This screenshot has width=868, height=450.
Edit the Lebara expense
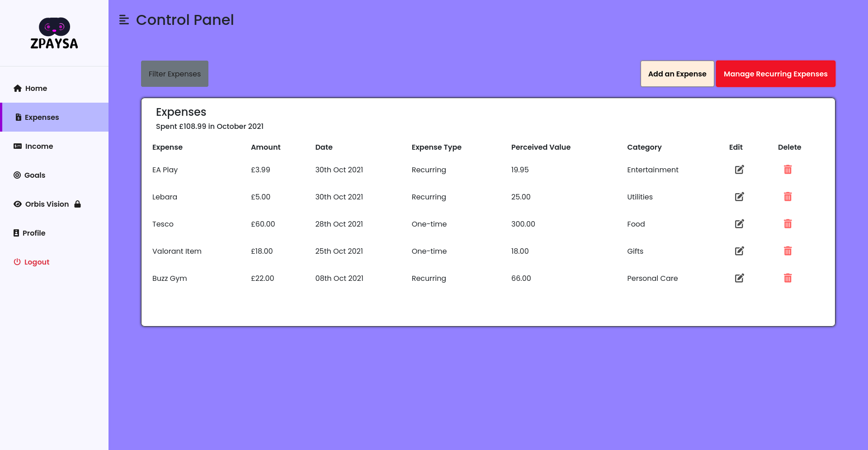[739, 197]
